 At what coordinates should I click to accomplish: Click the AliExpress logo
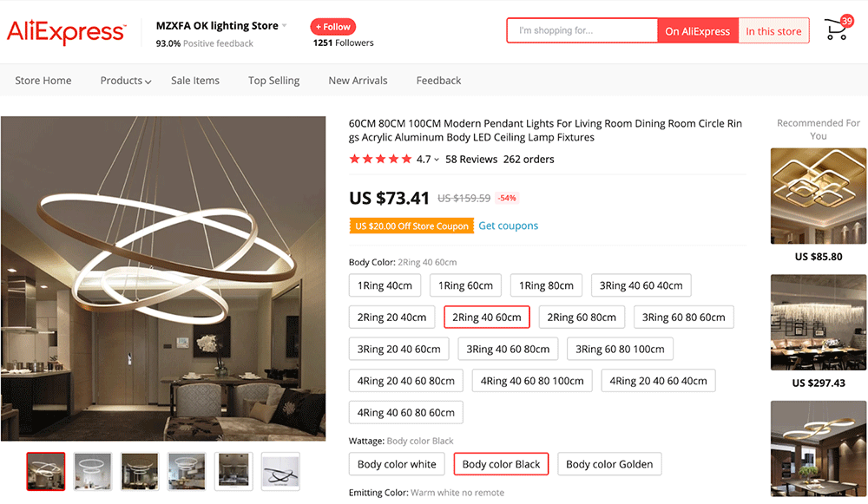pos(66,32)
